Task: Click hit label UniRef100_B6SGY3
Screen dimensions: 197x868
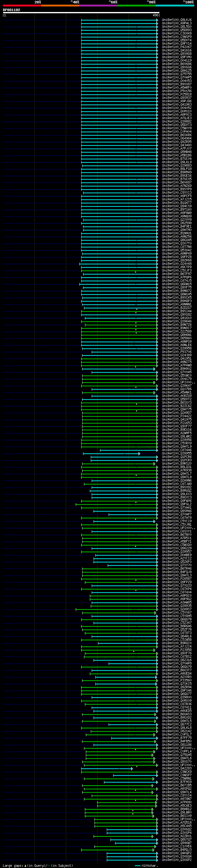Action: 176,403
